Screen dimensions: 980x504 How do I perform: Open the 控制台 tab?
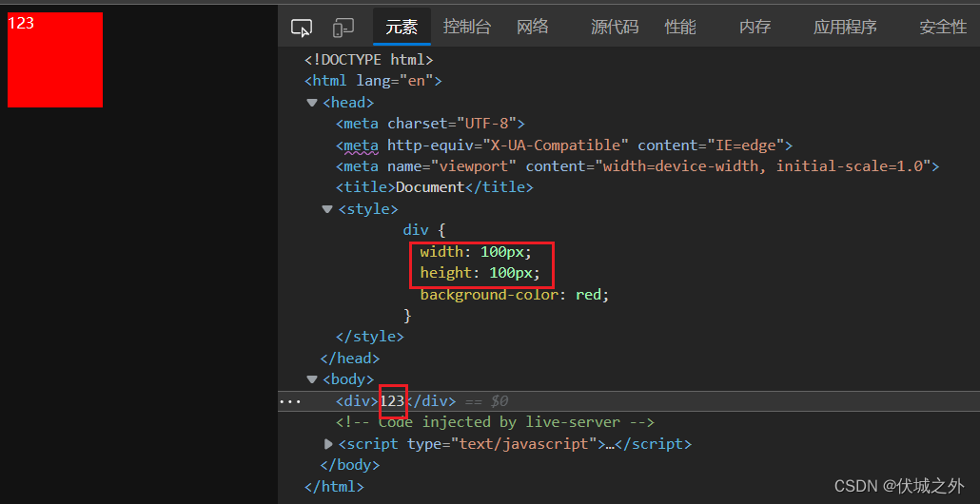click(467, 27)
